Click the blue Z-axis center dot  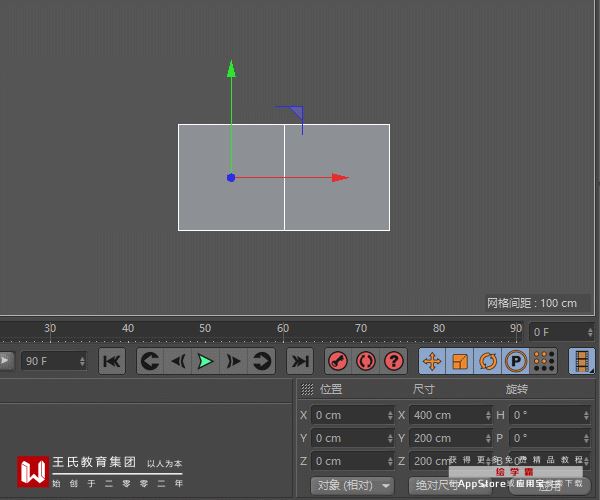pos(231,178)
